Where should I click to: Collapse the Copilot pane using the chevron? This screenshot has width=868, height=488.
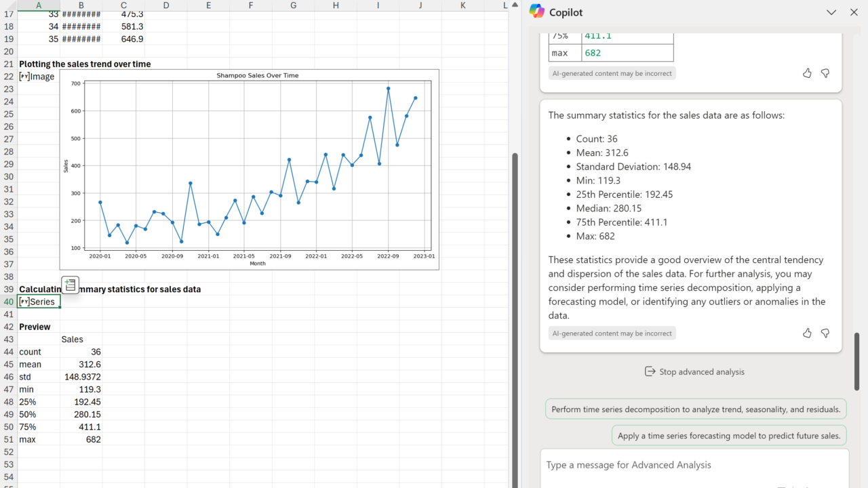click(831, 12)
